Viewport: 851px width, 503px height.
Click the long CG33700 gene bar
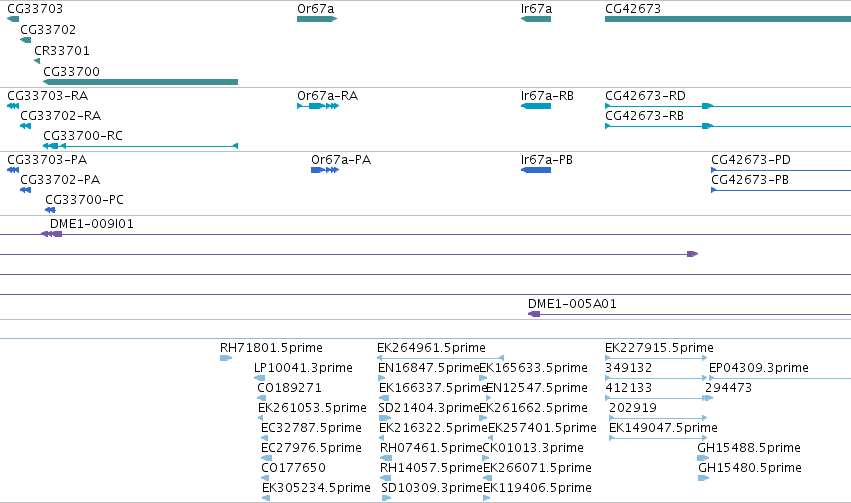[x=140, y=82]
